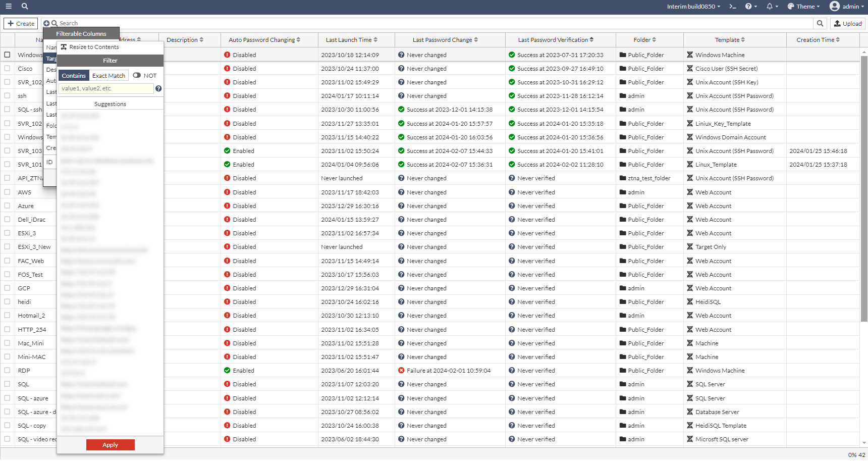Tick the AWS row checkbox

(x=8, y=192)
